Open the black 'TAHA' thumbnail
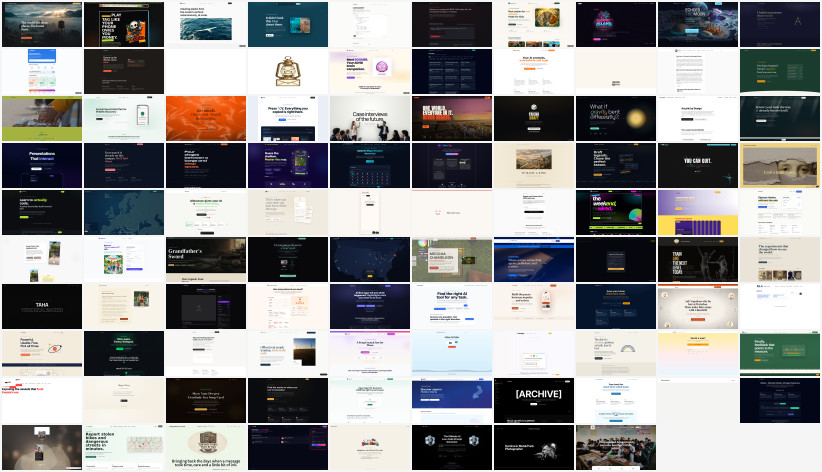Image resolution: width=822 pixels, height=472 pixels. 42,306
